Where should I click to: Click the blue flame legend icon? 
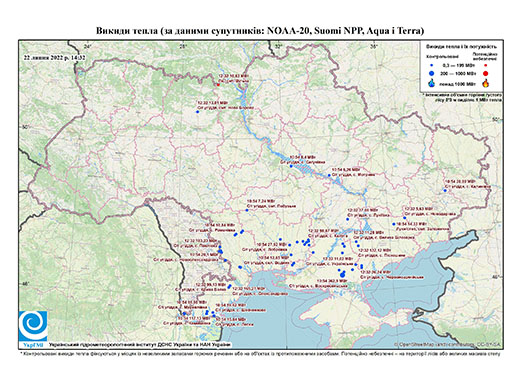(432, 83)
